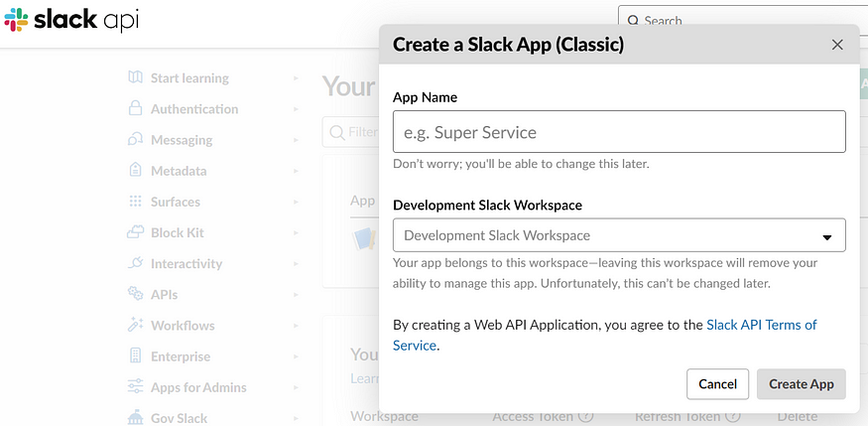This screenshot has height=426, width=868.
Task: Expand the Block Kit section arrow
Action: pyautogui.click(x=297, y=232)
